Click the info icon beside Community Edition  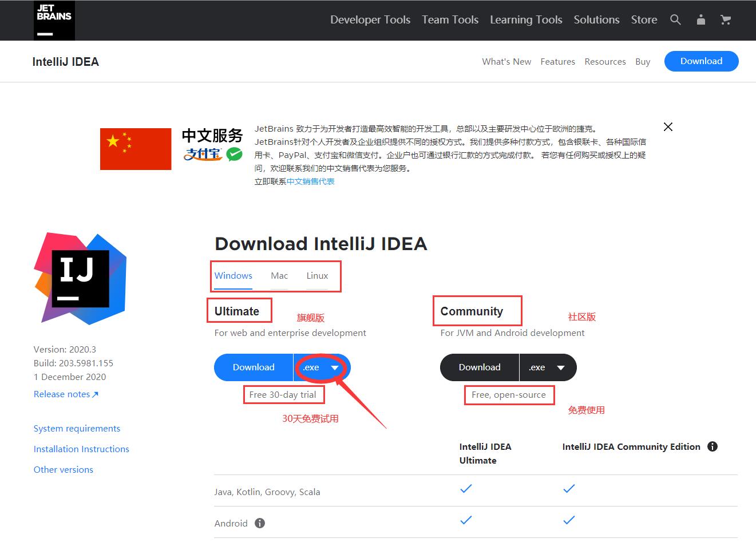tap(713, 446)
